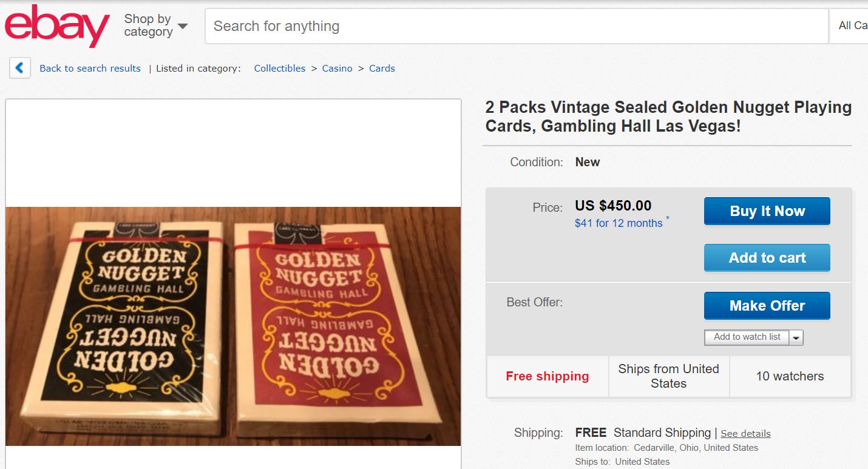Click the Search for anything field
Screen dimensions: 868x469
pyautogui.click(x=517, y=26)
